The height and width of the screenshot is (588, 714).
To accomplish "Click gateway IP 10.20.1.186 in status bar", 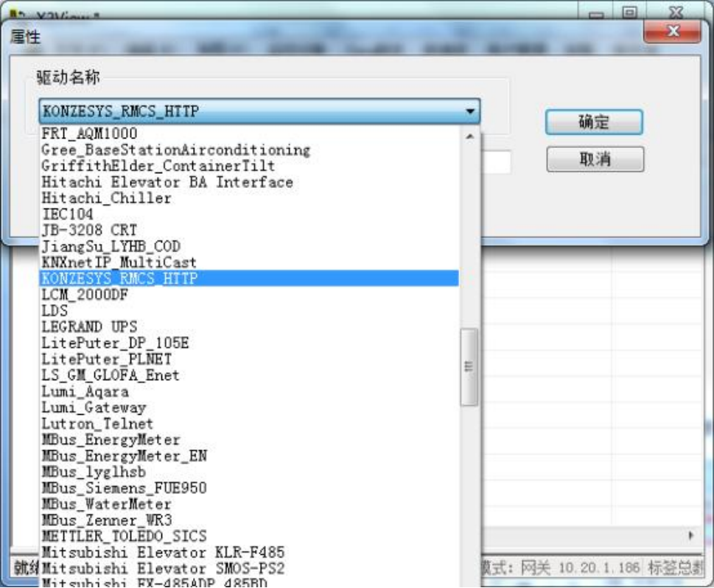I will [599, 567].
